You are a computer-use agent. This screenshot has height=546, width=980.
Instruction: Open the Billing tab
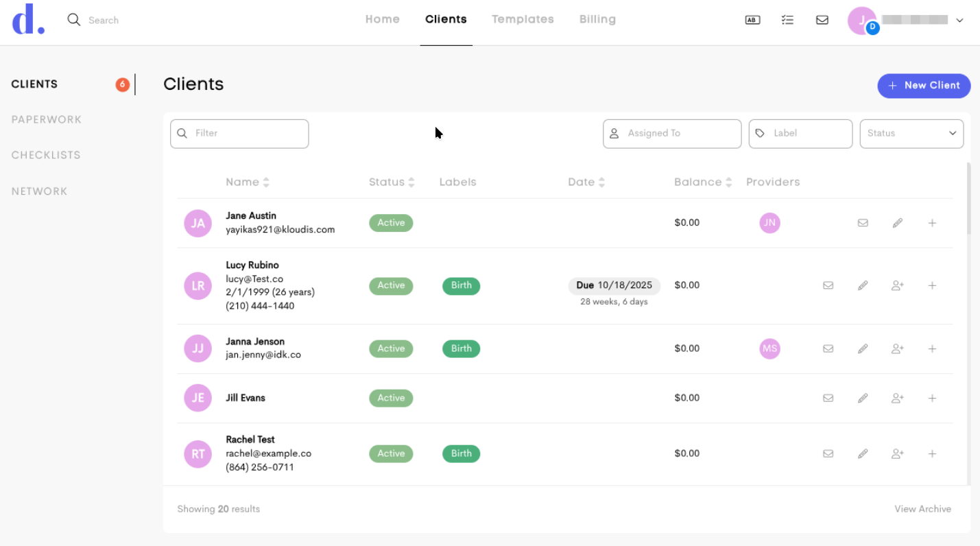point(597,19)
